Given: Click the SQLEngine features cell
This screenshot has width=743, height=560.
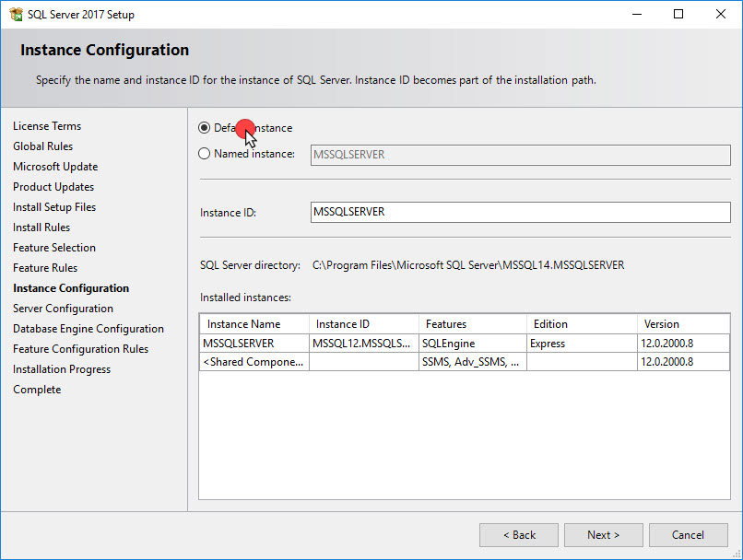Looking at the screenshot, I should 472,344.
